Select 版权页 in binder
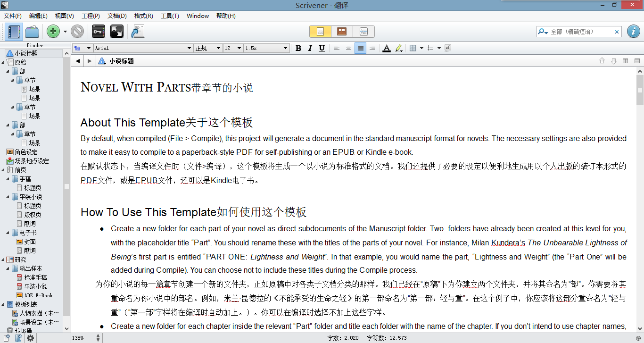This screenshot has width=644, height=343. [33, 215]
